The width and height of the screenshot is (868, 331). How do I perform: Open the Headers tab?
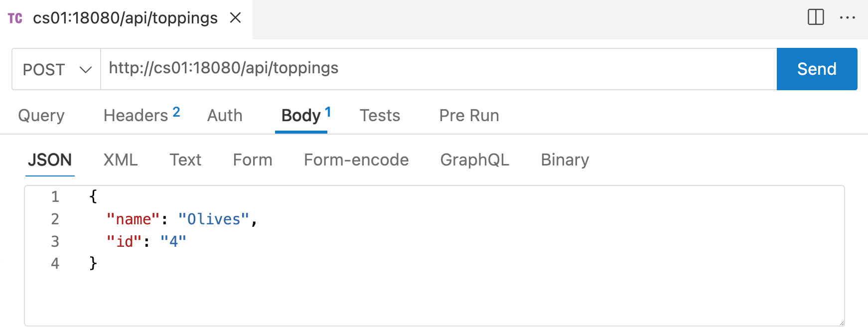142,115
